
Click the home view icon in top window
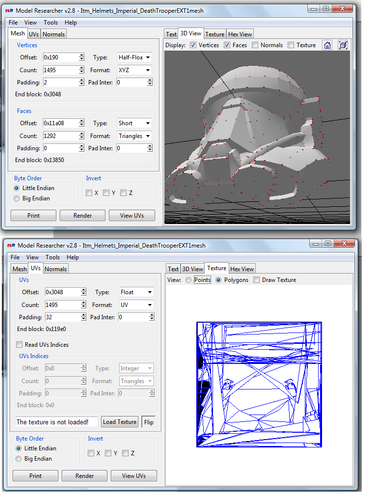coord(327,45)
